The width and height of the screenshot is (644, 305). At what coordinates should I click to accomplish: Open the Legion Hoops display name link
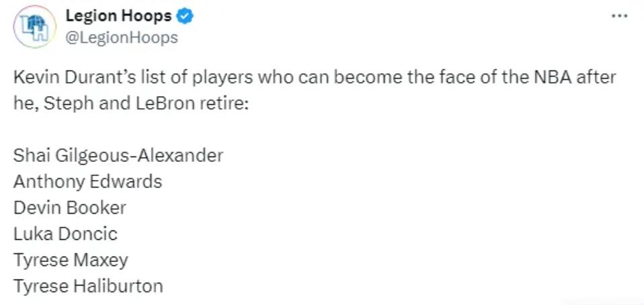point(118,17)
